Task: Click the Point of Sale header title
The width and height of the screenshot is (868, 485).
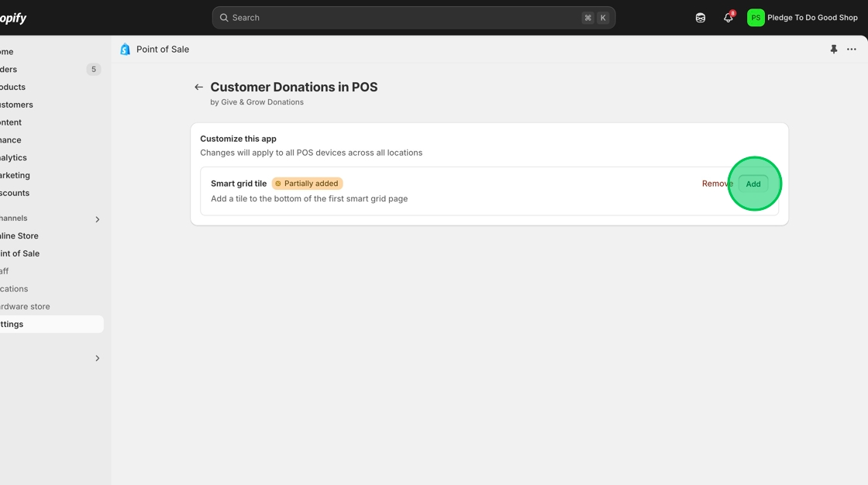Action: [x=163, y=50]
